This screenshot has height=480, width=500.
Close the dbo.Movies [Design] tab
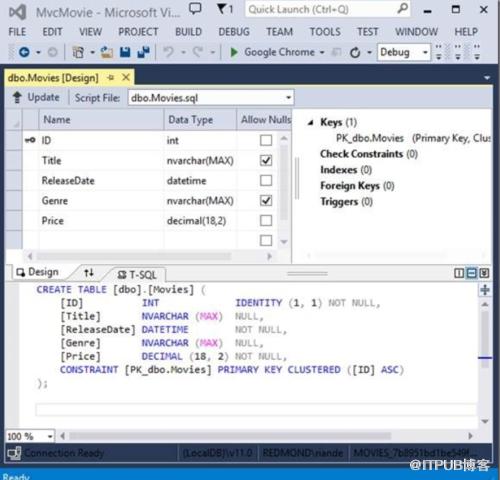pyautogui.click(x=126, y=78)
